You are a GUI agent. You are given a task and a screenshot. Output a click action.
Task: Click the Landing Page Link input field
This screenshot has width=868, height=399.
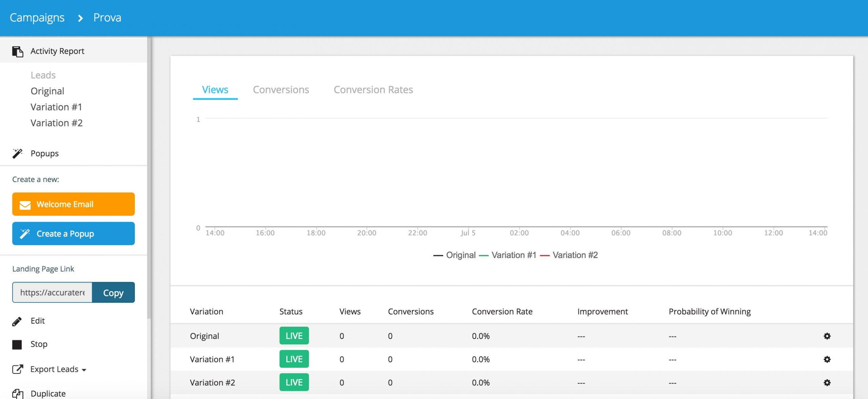coord(52,292)
